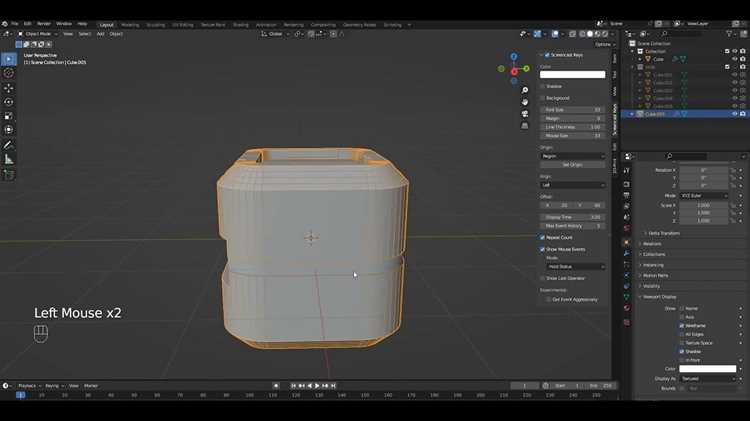Enable Get Event Aggressively checkbox
Viewport: 750px width, 421px height.
point(549,299)
